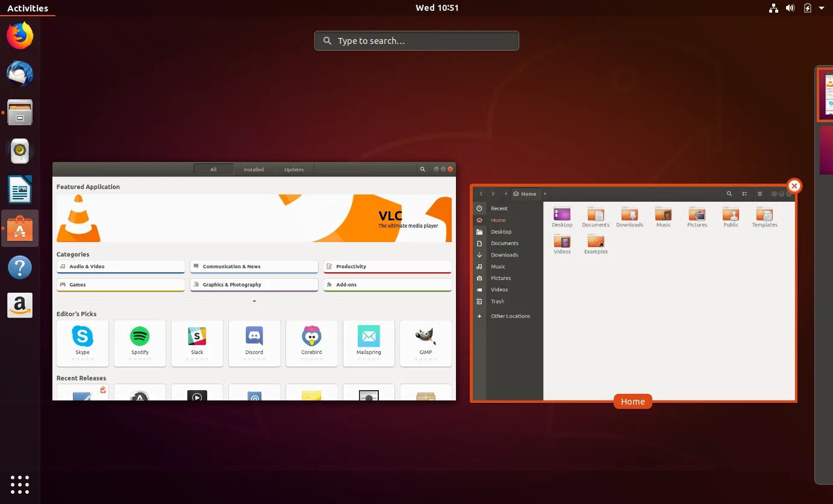
Task: Show all applications grid
Action: click(x=20, y=484)
